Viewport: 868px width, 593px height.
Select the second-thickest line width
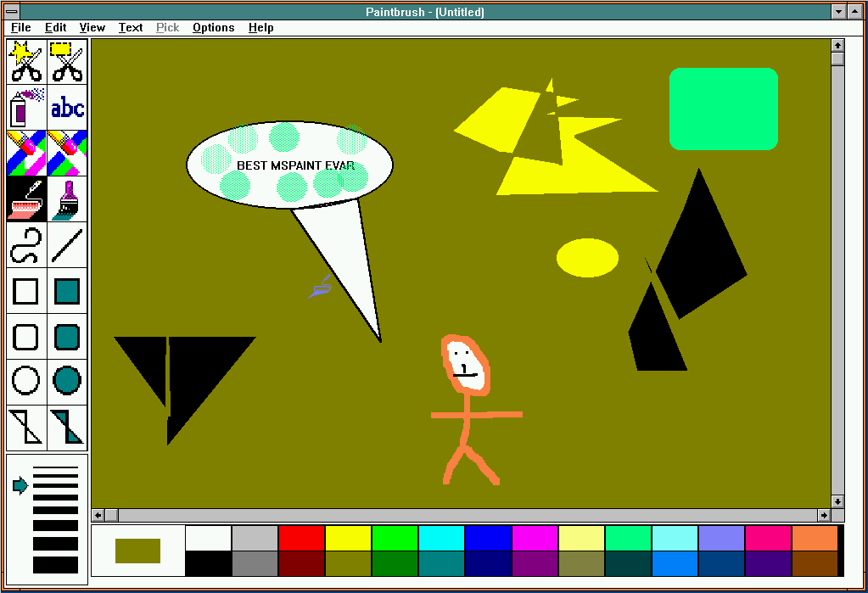[55, 544]
